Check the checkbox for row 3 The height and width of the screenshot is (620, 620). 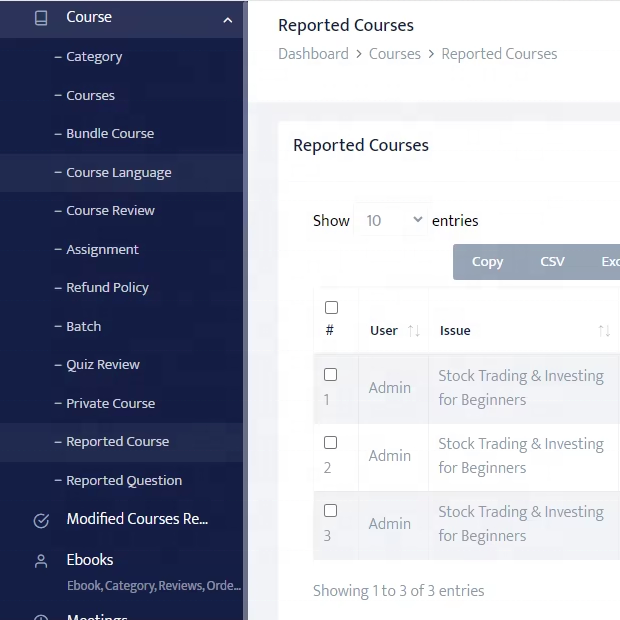(x=331, y=511)
